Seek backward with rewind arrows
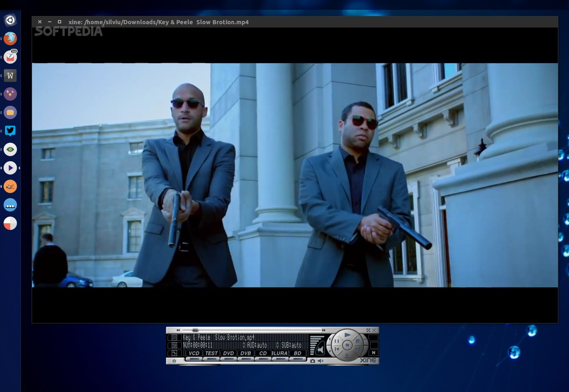 pos(178,330)
